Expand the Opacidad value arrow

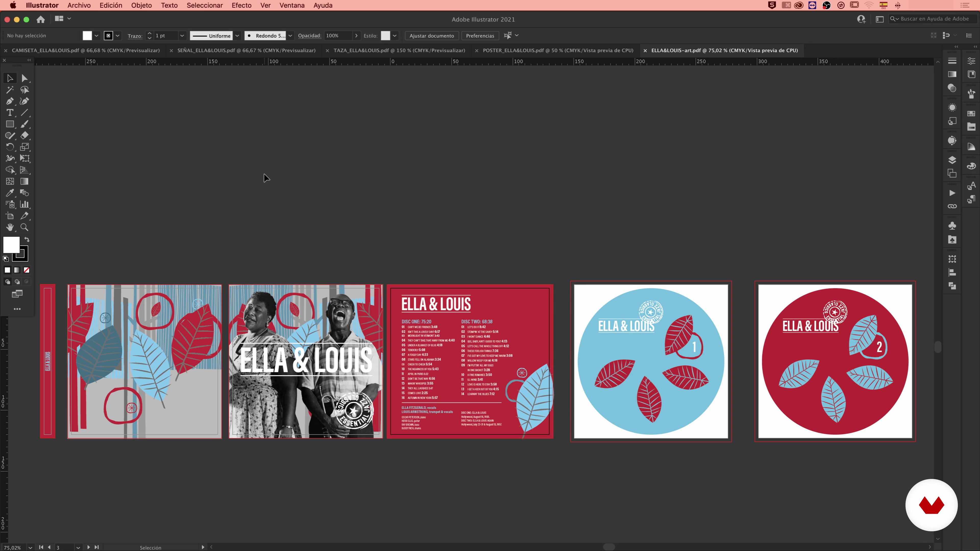pyautogui.click(x=356, y=36)
